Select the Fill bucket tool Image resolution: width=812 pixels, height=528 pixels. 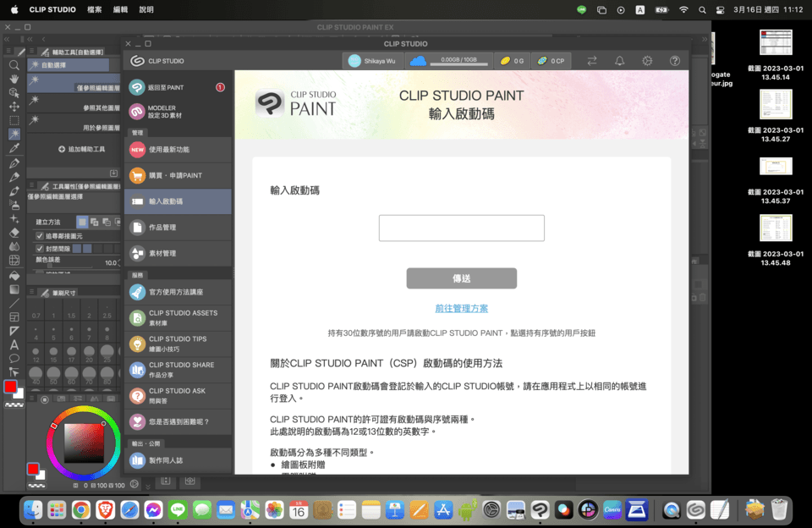pyautogui.click(x=14, y=275)
